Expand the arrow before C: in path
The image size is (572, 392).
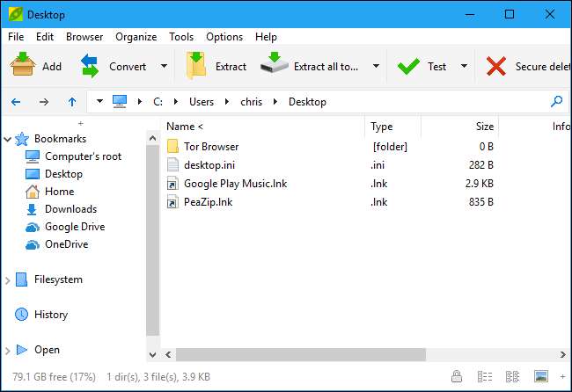tap(140, 102)
